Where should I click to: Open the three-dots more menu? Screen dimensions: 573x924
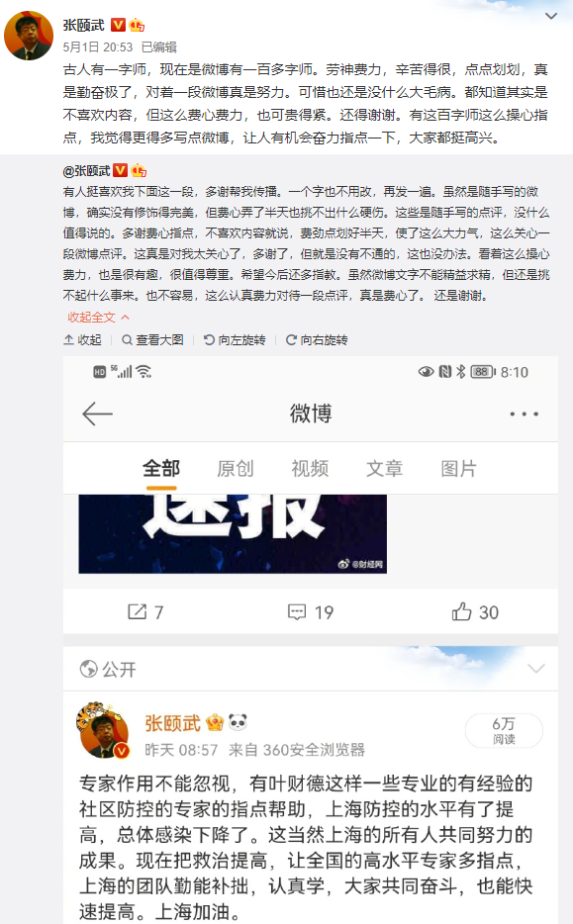pyautogui.click(x=525, y=414)
